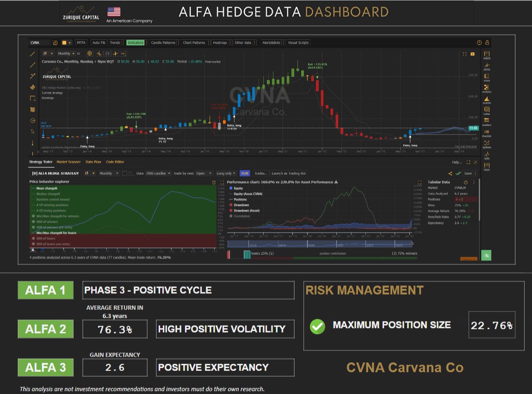Switch to the Code Editor tab
This screenshot has height=394, width=532.
(115, 162)
